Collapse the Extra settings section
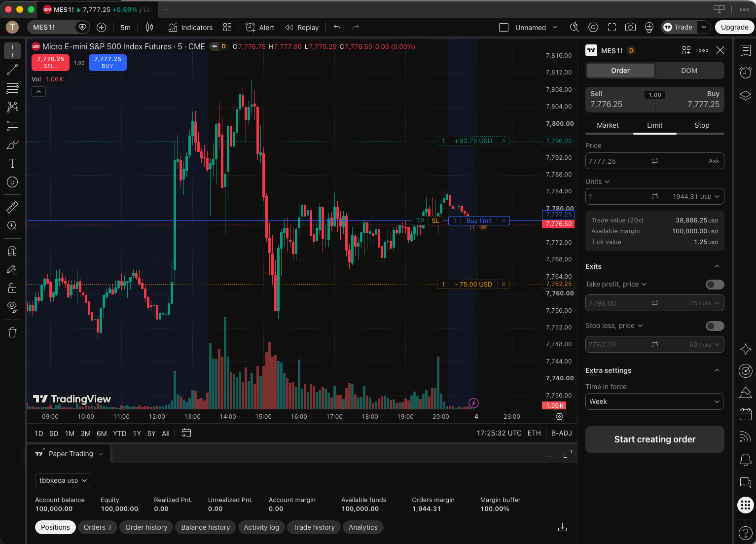The height and width of the screenshot is (544, 756). coord(717,370)
